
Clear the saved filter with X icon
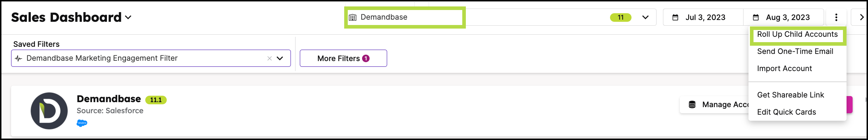point(269,58)
